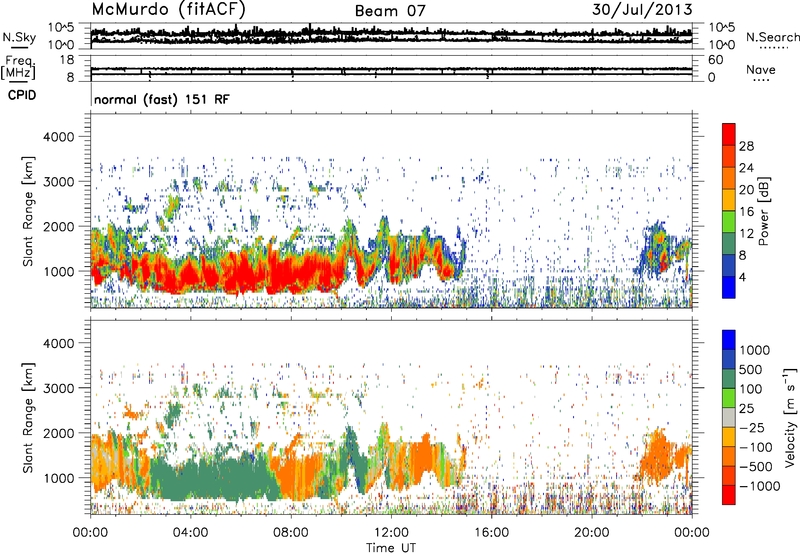The height and width of the screenshot is (554, 800).
Task: Click the '60' Nave axis label
Action: coord(715,60)
